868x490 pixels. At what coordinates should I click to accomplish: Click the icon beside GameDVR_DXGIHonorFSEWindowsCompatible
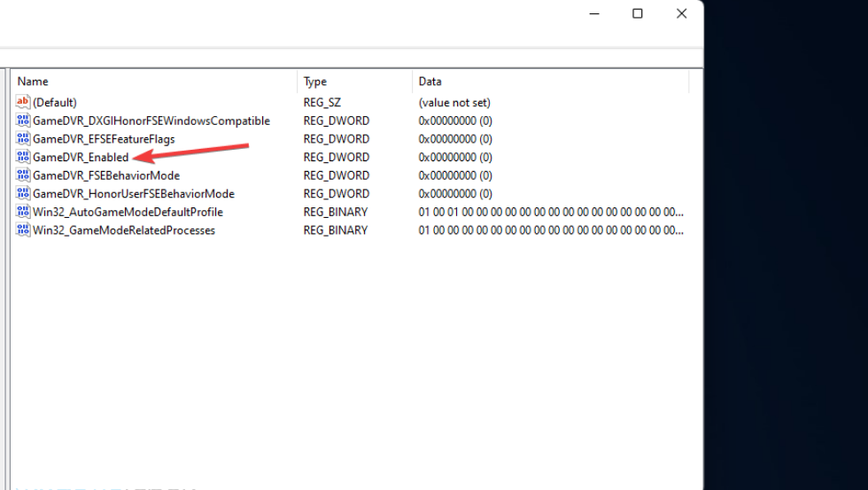pos(23,121)
